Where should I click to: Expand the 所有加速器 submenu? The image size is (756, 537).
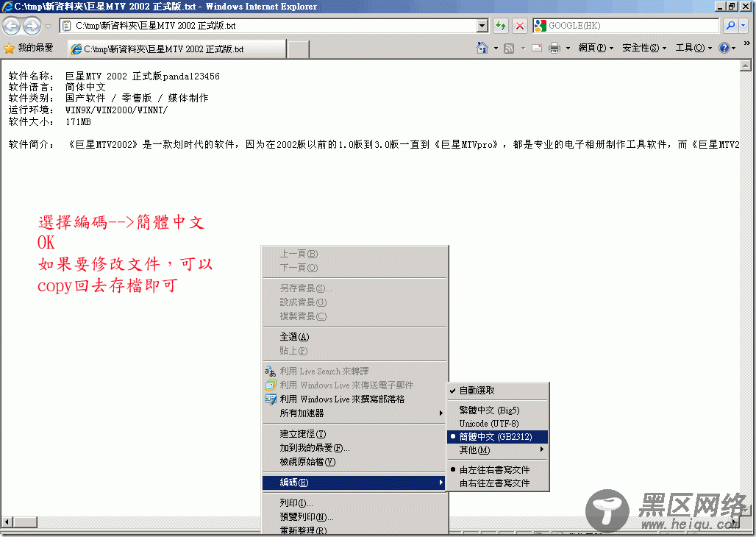pyautogui.click(x=354, y=413)
